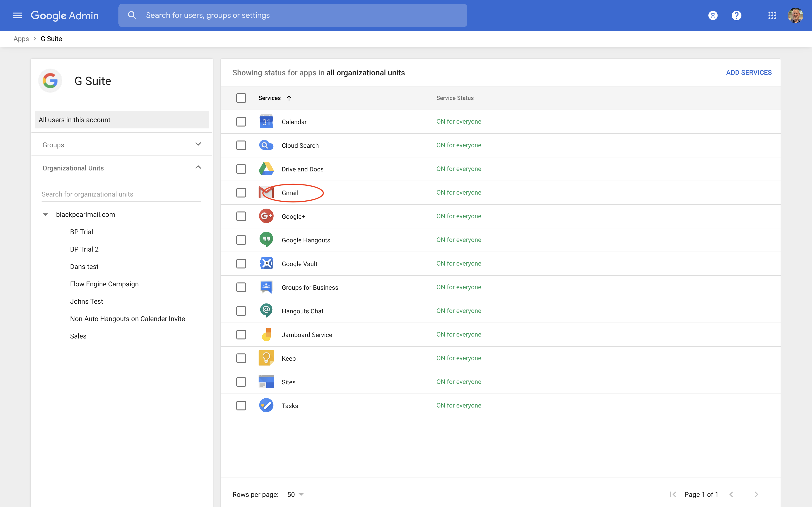Open the rows per page dropdown
This screenshot has height=507, width=812.
tap(296, 494)
